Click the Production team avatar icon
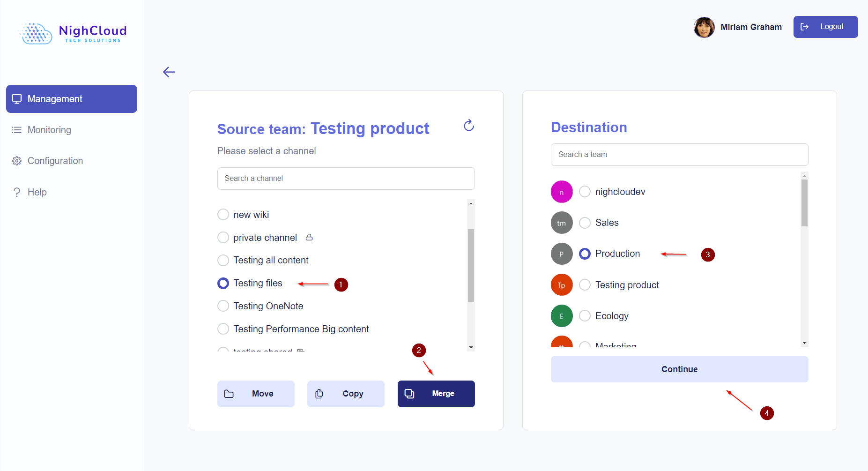Image resolution: width=868 pixels, height=471 pixels. point(561,254)
